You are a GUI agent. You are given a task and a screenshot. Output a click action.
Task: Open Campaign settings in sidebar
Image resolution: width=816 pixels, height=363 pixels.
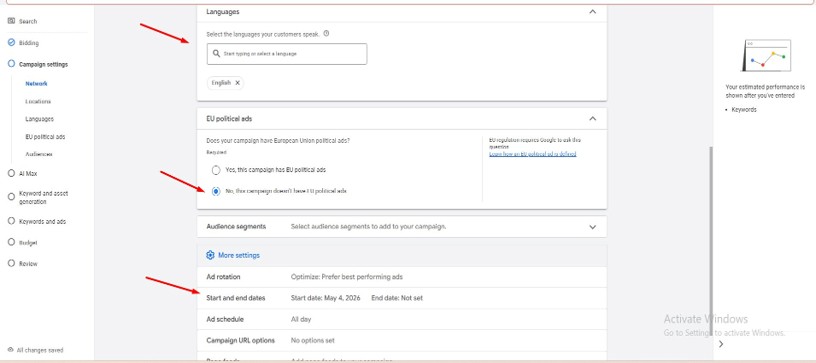tap(44, 64)
